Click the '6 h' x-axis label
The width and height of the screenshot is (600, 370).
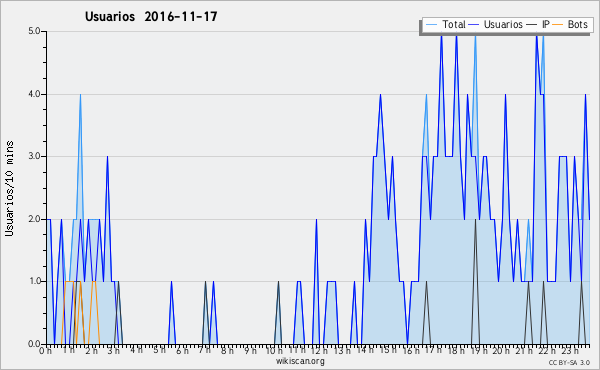click(x=182, y=350)
